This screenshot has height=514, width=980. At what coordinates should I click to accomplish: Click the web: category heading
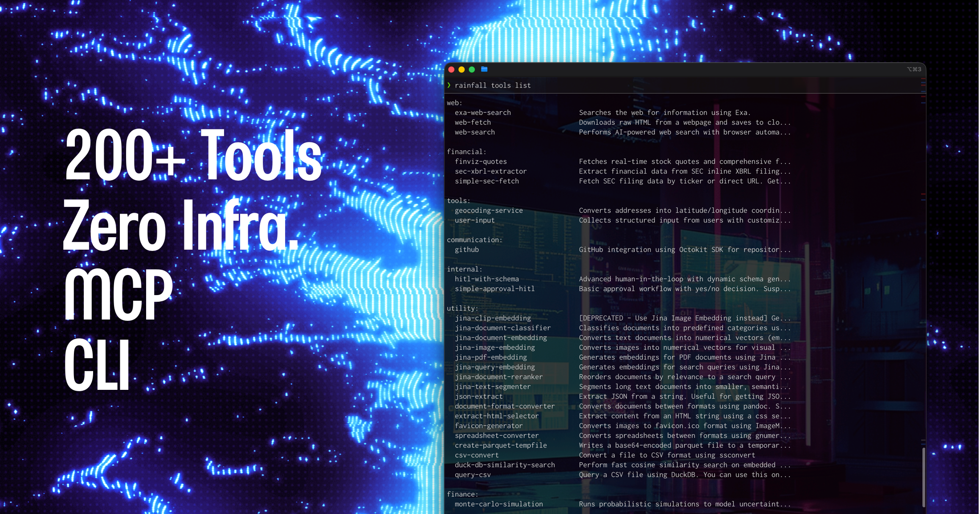tap(455, 102)
